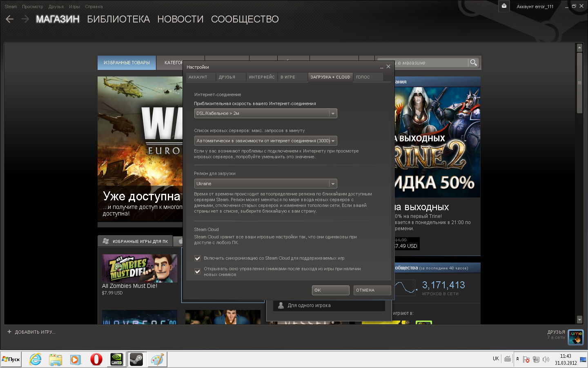Click the person icon beside Для одного игрока
588x368 pixels.
pyautogui.click(x=281, y=305)
